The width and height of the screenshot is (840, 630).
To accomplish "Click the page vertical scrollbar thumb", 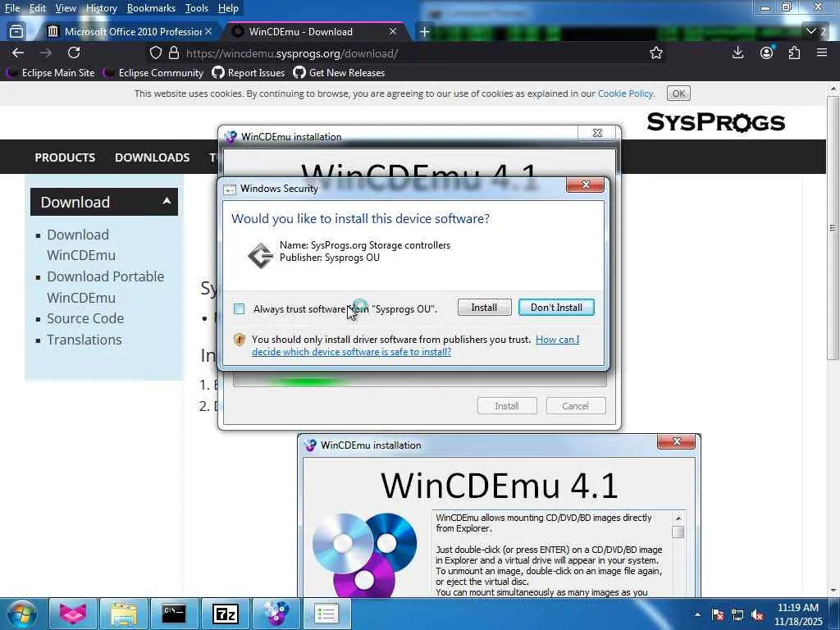I will tap(832, 228).
